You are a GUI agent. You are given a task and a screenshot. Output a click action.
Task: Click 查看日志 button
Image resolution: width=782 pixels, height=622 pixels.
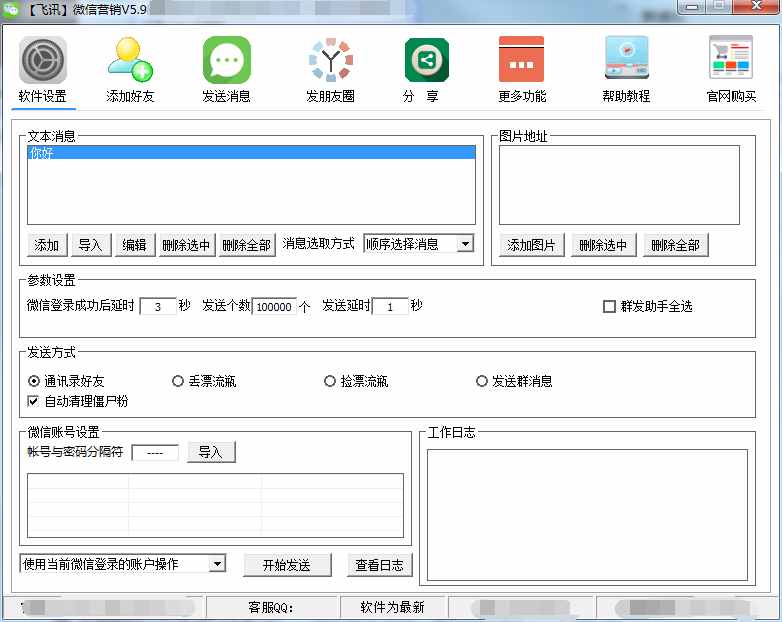click(x=380, y=565)
